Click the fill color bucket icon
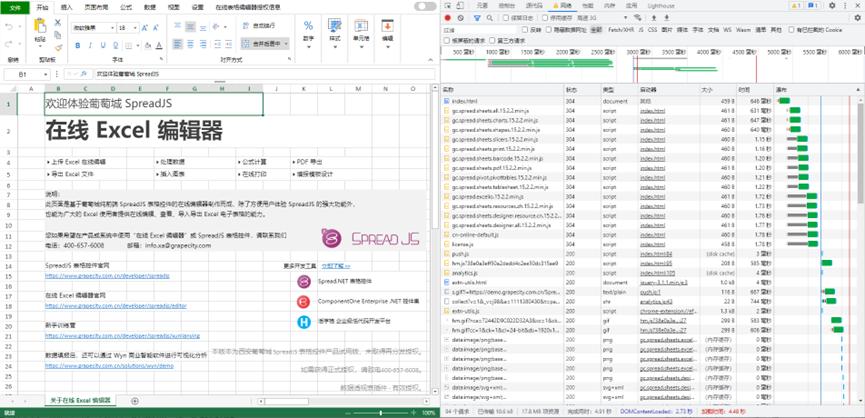The image size is (865, 418). point(147,45)
